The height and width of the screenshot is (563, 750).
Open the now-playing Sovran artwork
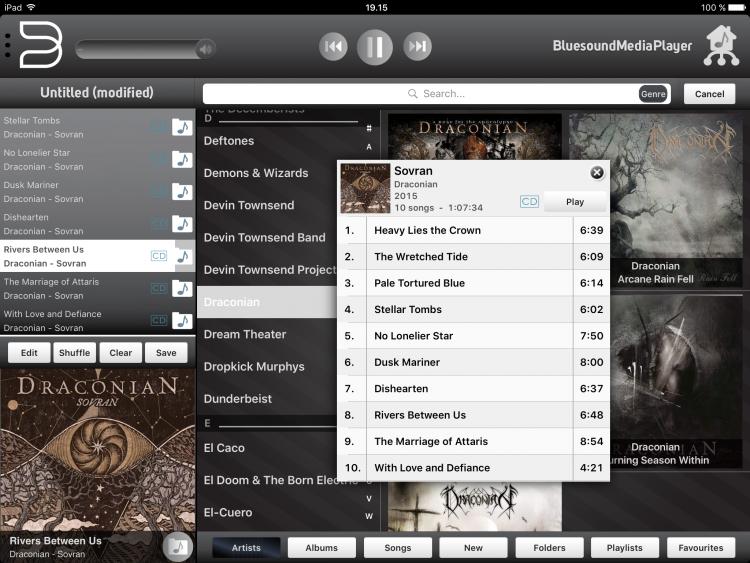98,450
